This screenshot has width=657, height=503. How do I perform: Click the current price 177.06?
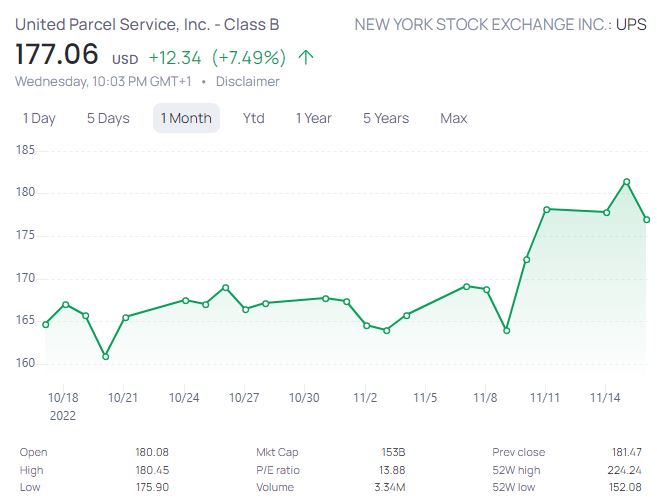pyautogui.click(x=57, y=55)
